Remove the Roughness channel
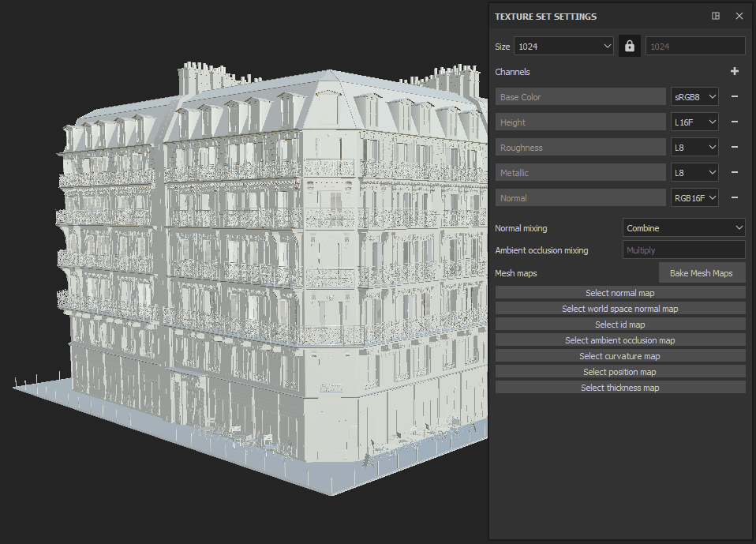This screenshot has height=544, width=756. [x=735, y=147]
